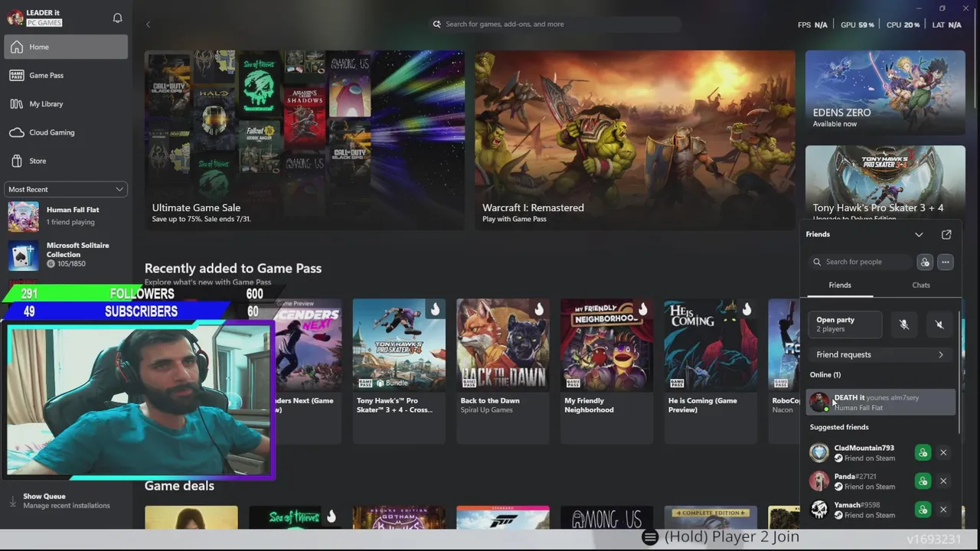Click the back navigation arrow
The height and width of the screenshot is (551, 980).
[148, 24]
